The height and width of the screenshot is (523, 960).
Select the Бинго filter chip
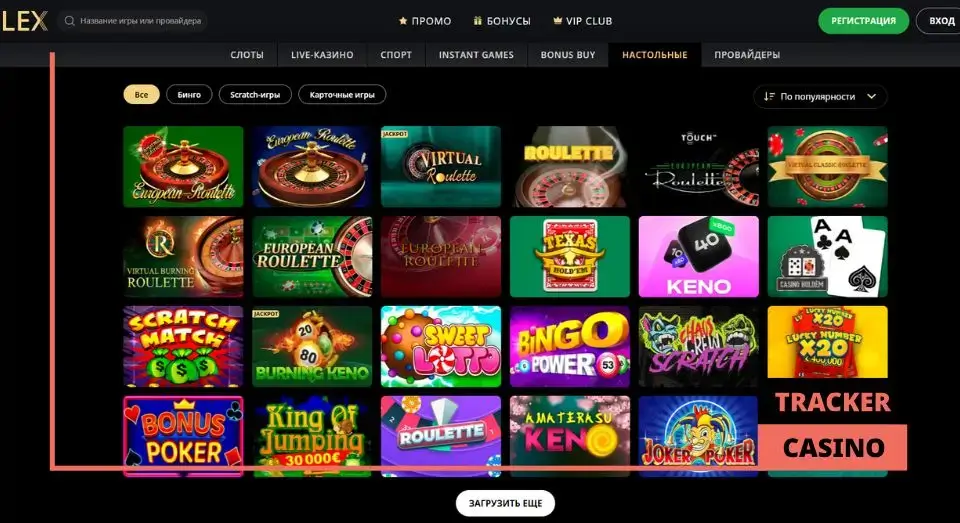coord(189,94)
